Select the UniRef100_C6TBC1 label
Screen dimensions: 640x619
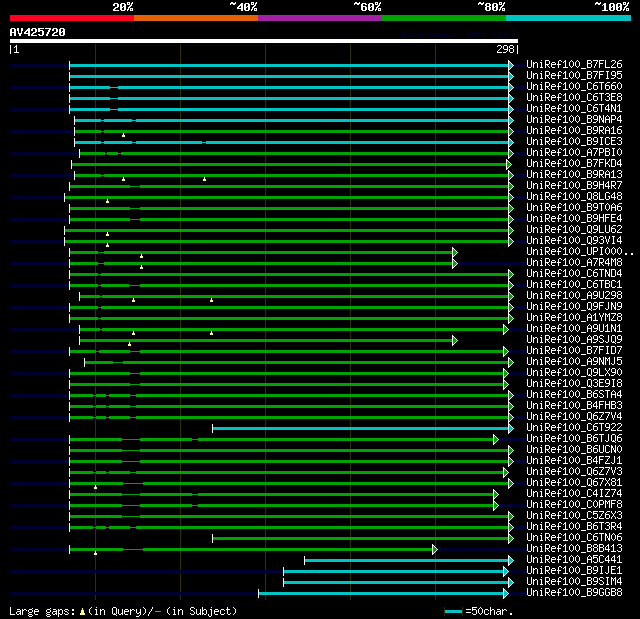coord(574,285)
